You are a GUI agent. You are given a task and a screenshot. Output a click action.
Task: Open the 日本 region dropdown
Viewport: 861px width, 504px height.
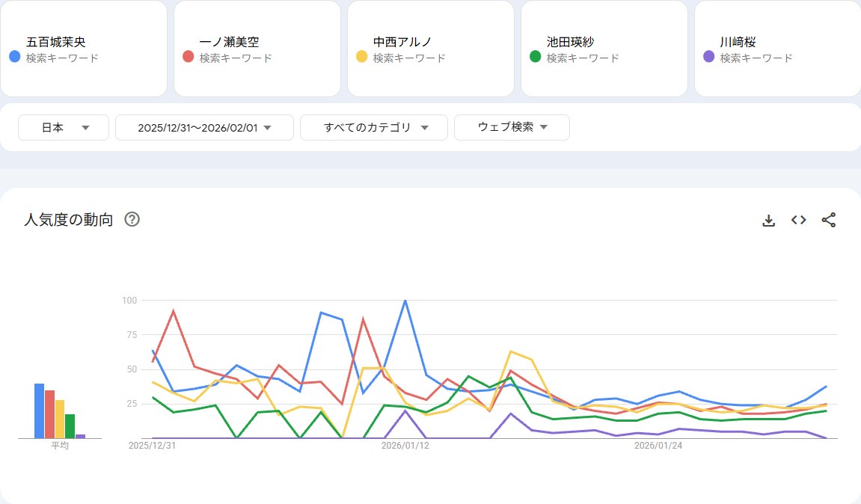pyautogui.click(x=64, y=127)
